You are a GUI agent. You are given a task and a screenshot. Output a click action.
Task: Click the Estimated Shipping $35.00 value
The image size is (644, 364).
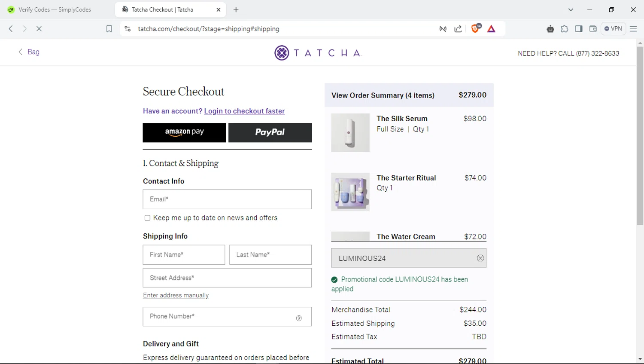tap(475, 323)
